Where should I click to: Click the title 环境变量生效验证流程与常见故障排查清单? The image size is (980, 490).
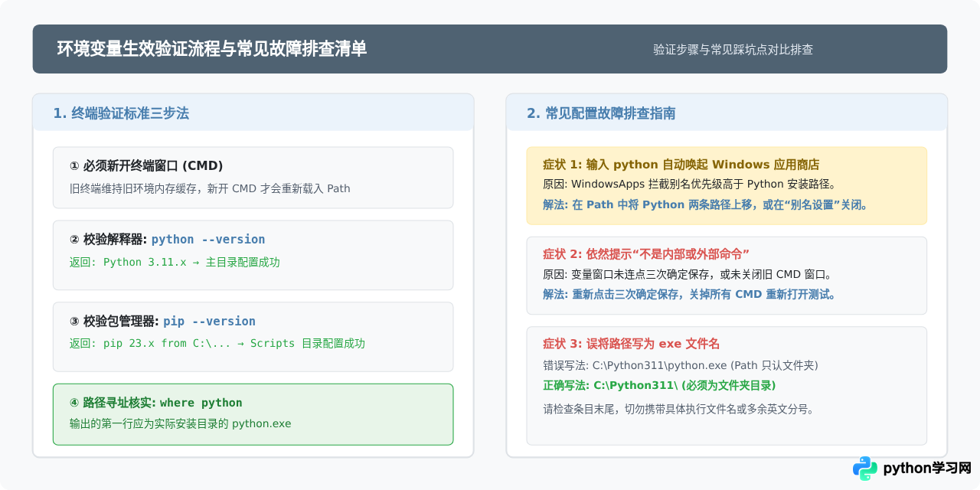pyautogui.click(x=212, y=48)
